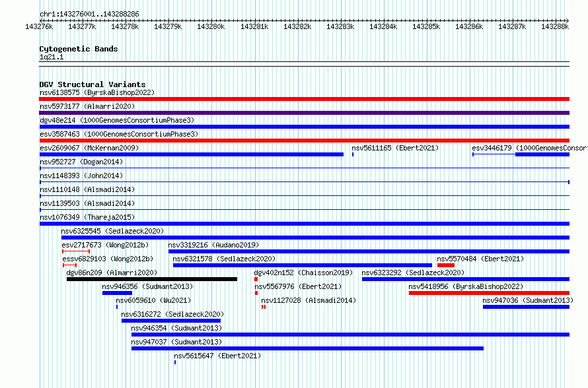The height and width of the screenshot is (388, 588).
Task: Click the red bar of esv3587463
Action: coord(304,141)
